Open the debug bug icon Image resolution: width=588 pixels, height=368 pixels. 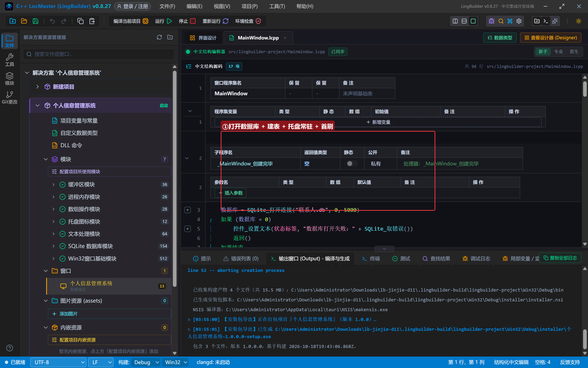coord(491,21)
